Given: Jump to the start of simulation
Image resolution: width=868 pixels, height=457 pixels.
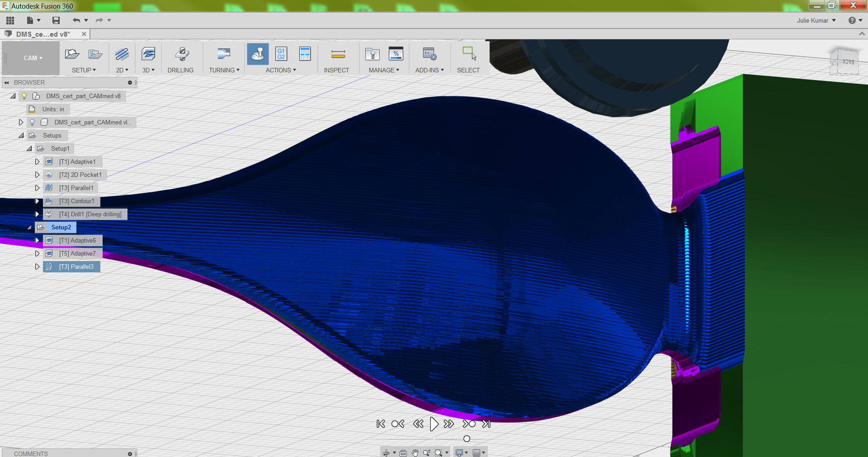Looking at the screenshot, I should click(381, 424).
